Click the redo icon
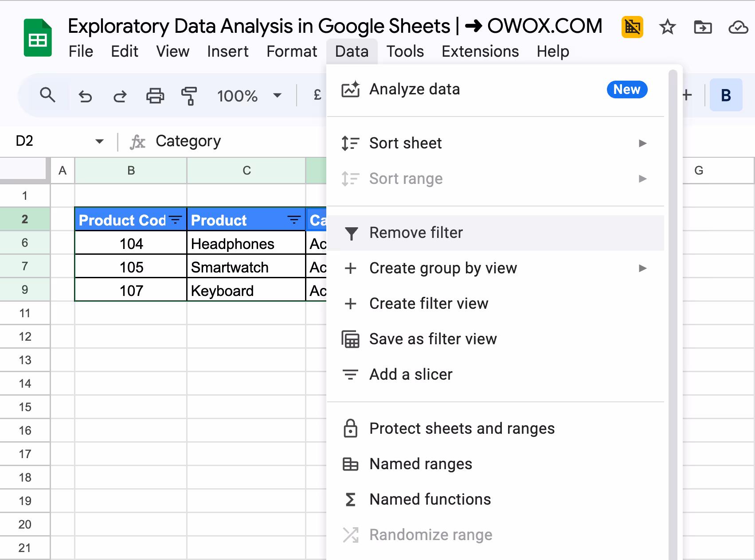 click(119, 95)
